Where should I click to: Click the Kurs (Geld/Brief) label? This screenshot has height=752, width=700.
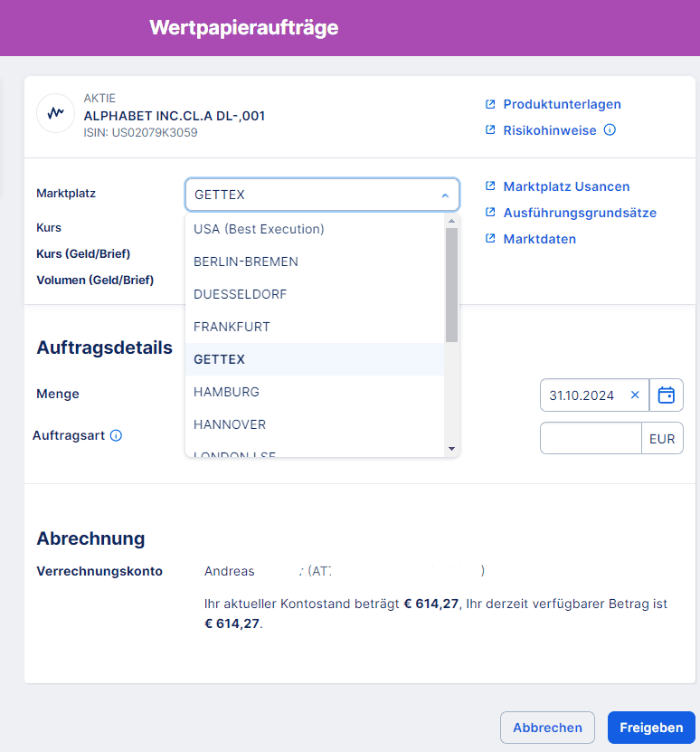tap(83, 253)
